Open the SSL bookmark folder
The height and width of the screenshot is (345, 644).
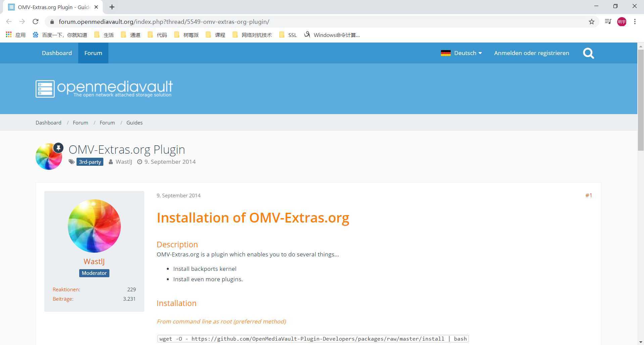[288, 35]
